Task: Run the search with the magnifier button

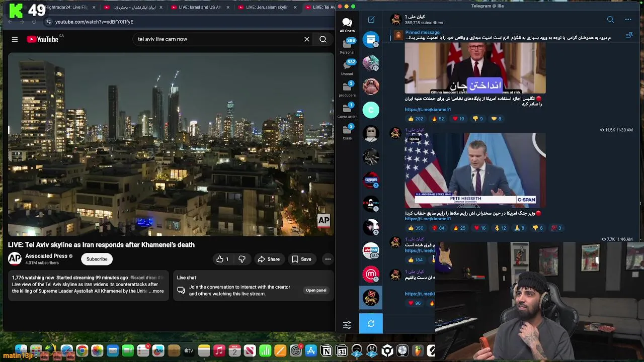Action: pyautogui.click(x=323, y=39)
